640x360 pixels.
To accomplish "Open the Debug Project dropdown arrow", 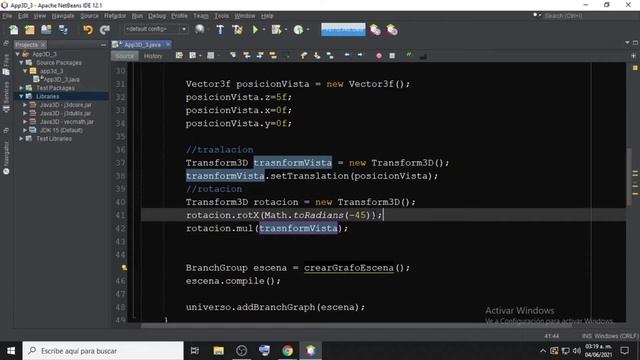I will click(x=286, y=30).
